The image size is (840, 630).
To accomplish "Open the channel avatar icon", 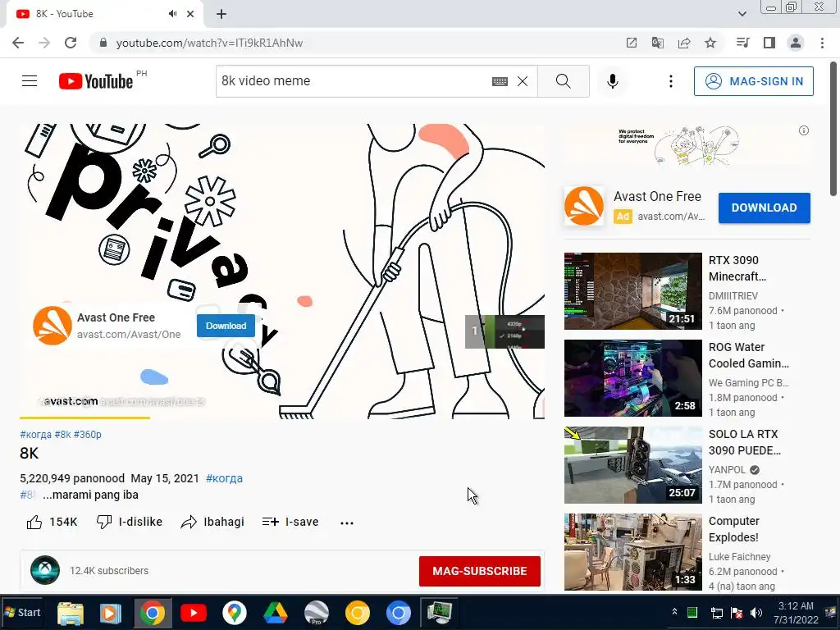I will [x=45, y=570].
